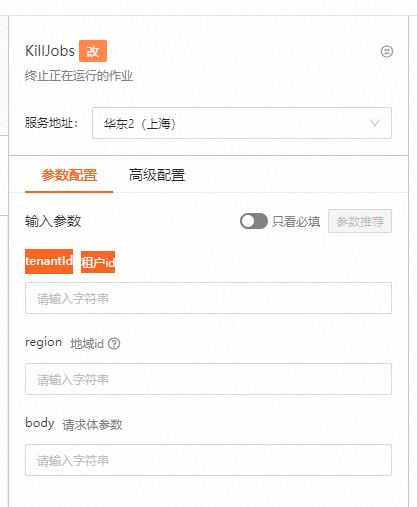Switch to the 参数配置 tab
The width and height of the screenshot is (417, 507).
pyautogui.click(x=69, y=175)
